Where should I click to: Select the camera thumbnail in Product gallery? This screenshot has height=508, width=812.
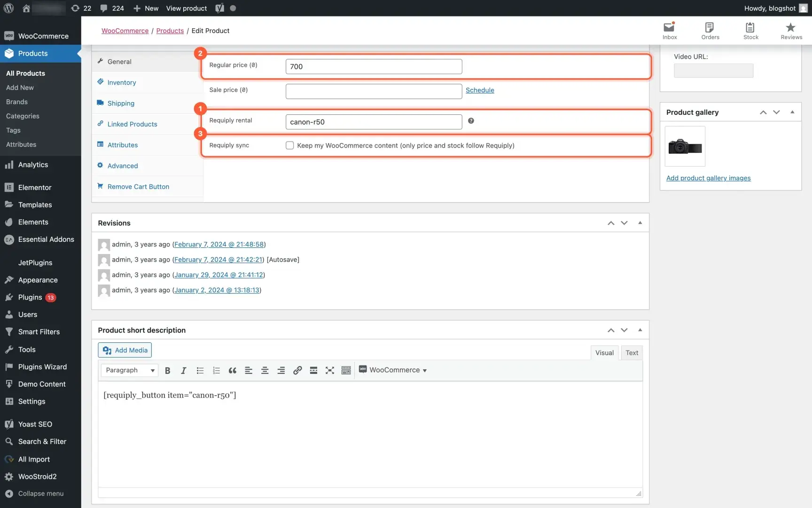click(x=685, y=146)
